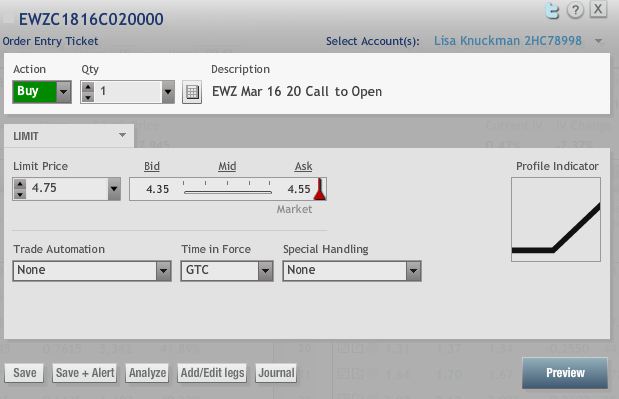Expand the Qty dropdown list
The height and width of the screenshot is (399, 619).
coord(168,92)
